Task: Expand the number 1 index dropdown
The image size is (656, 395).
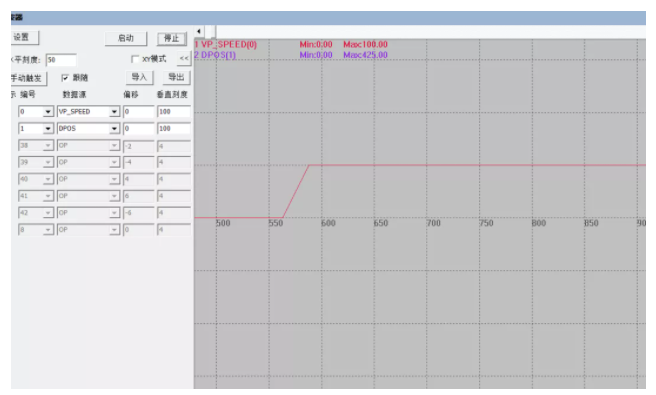Action: coord(48,128)
